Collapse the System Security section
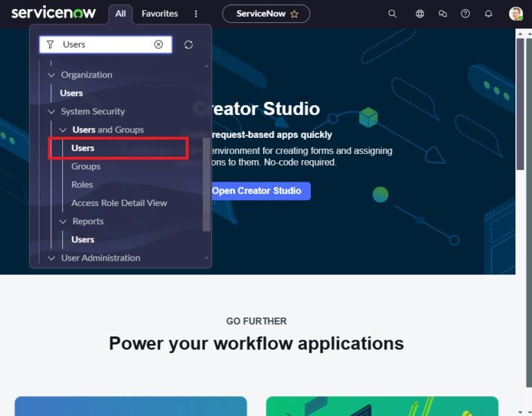 [51, 112]
